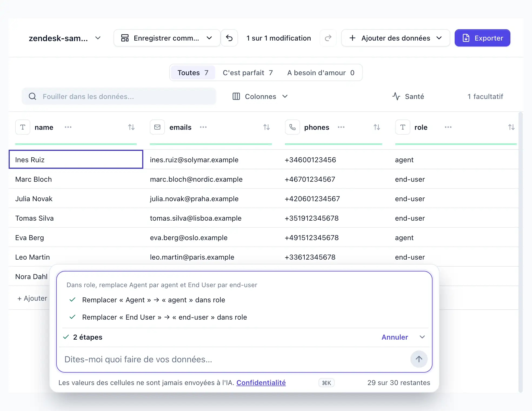The image size is (532, 411).
Task: Click the 1 facultatif label
Action: point(486,97)
